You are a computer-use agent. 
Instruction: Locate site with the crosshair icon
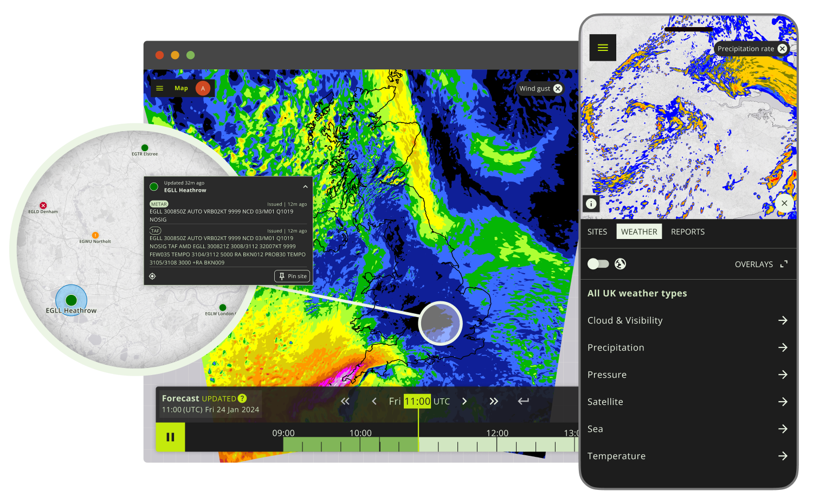point(152,276)
